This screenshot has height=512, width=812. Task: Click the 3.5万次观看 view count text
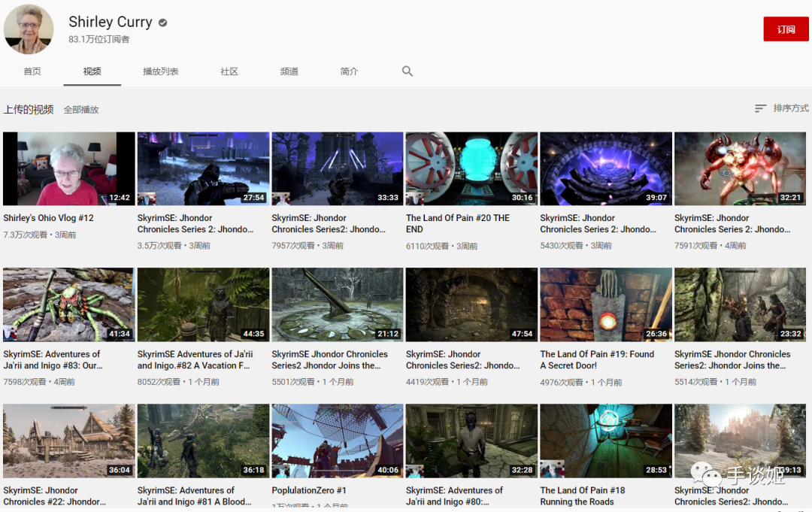[x=159, y=246]
